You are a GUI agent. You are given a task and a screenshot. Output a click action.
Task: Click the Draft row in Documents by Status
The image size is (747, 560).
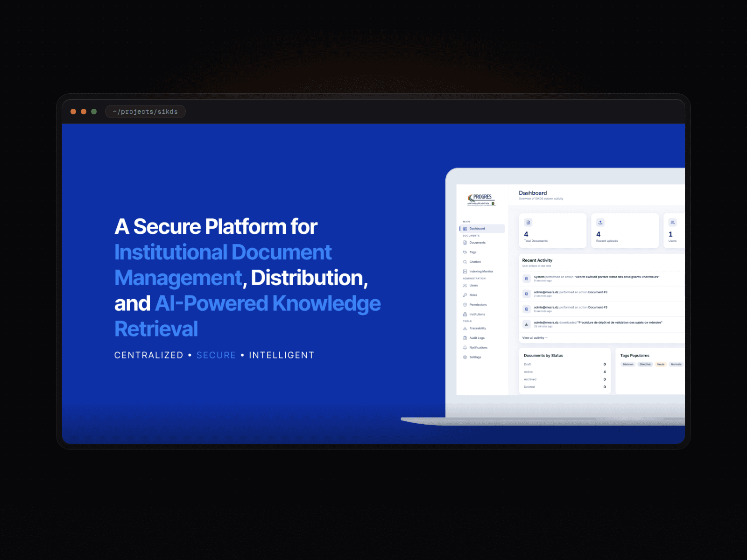pyautogui.click(x=565, y=364)
